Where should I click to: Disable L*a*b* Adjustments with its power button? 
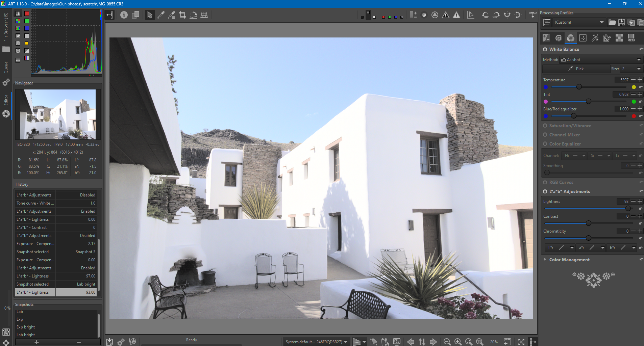pos(545,191)
